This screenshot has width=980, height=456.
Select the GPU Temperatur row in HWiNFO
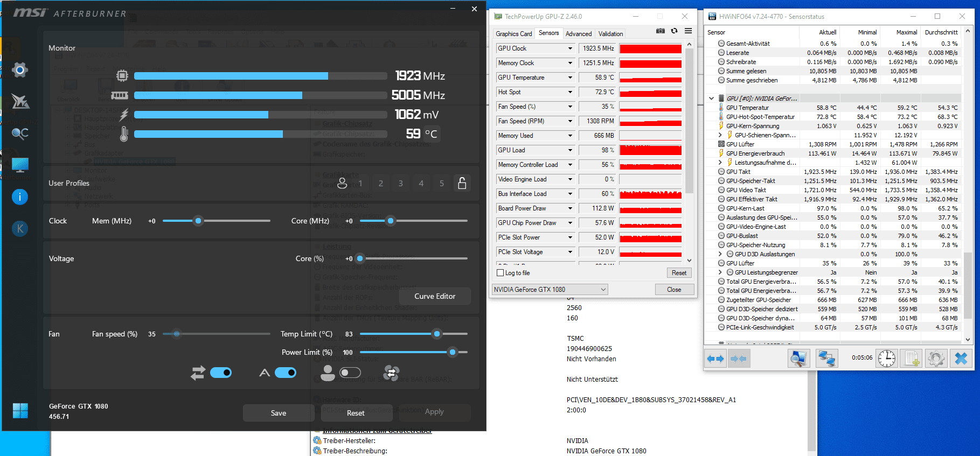click(839, 108)
